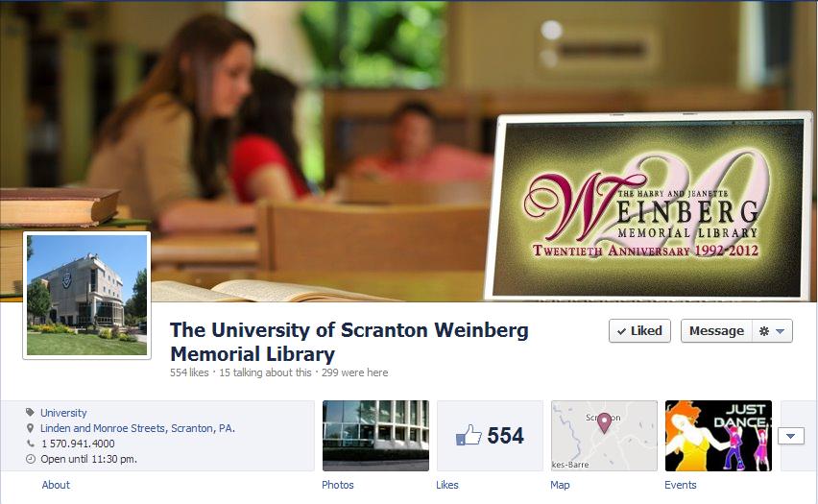This screenshot has height=504, width=818.
Task: Click the map pin marker on Scranton
Action: coord(604,422)
